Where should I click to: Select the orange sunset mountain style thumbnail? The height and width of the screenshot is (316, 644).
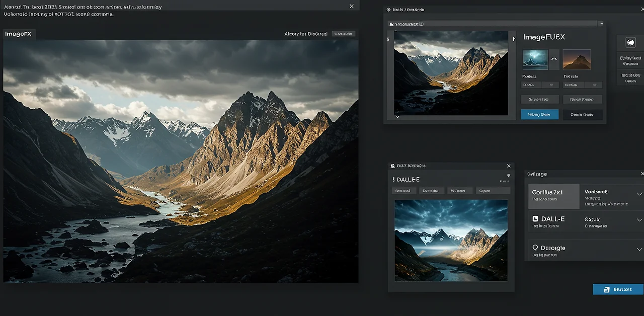577,59
